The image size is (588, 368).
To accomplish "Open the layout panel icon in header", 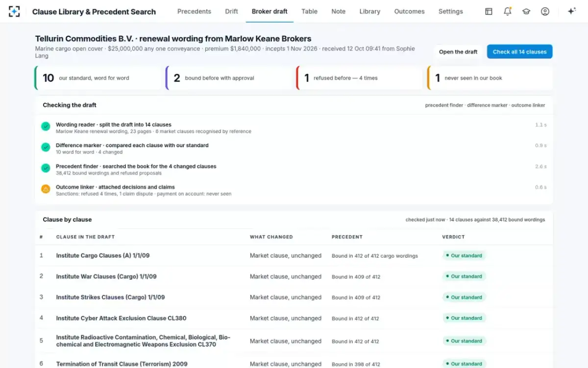I will 489,11.
